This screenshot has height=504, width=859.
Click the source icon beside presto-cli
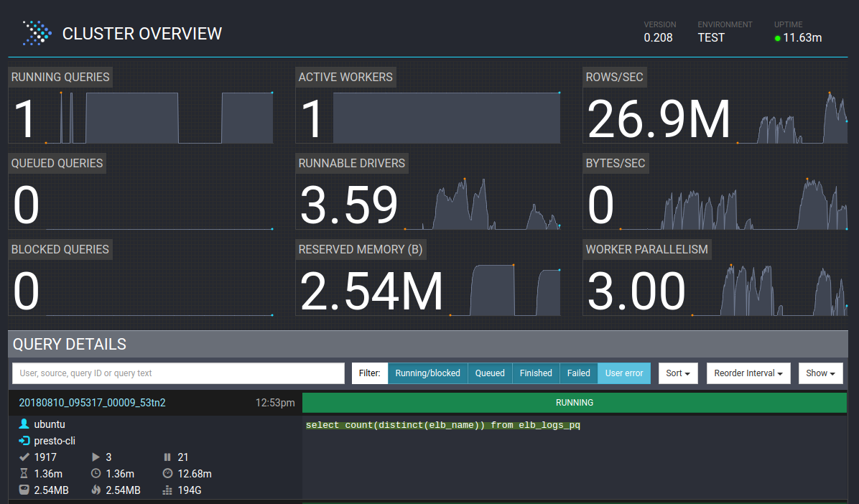click(24, 440)
